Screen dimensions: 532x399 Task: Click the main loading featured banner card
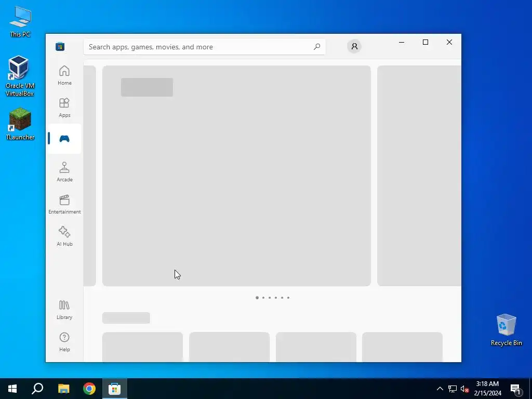tap(236, 176)
